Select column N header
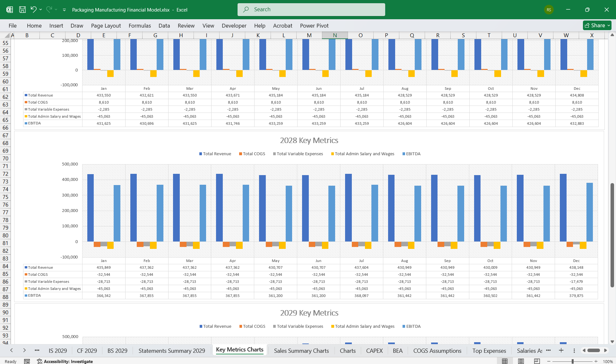Viewport: 616px width, 364px height. 335,35
